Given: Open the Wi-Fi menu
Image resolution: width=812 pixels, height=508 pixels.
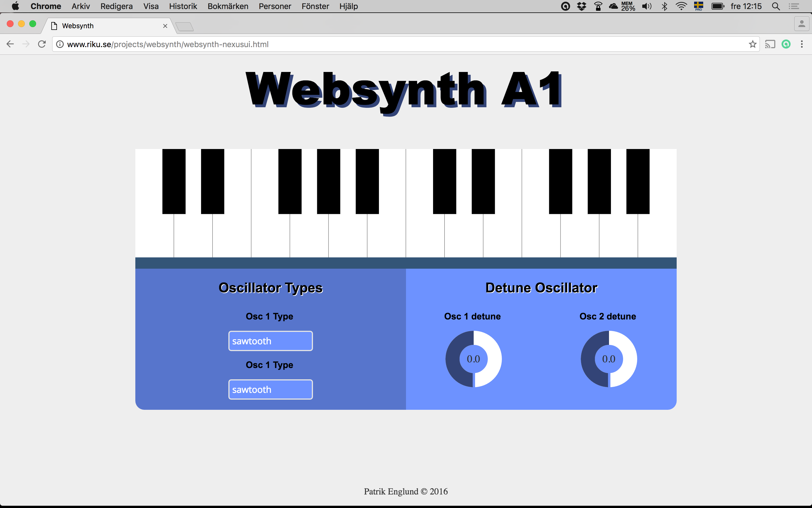Looking at the screenshot, I should [x=681, y=6].
